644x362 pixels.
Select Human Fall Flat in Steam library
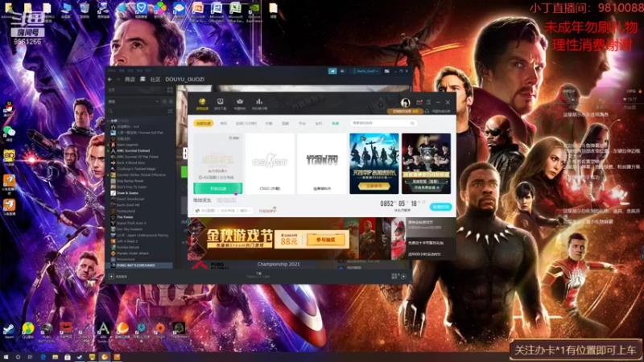[x=139, y=133]
